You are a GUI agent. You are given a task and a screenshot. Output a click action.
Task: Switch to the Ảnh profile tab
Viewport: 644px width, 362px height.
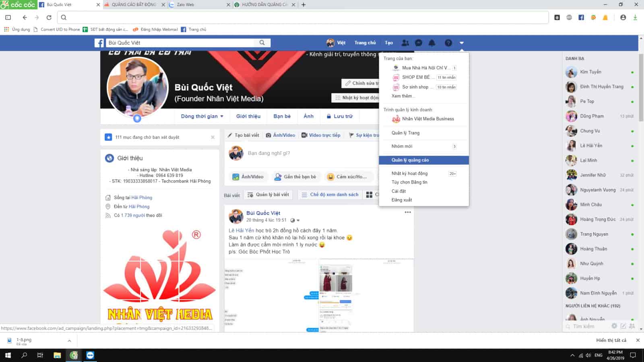tap(308, 116)
